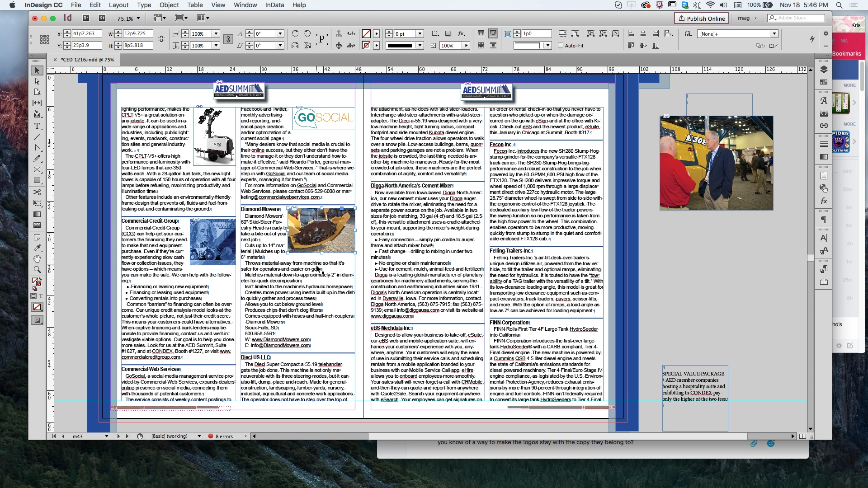Enable the Auto-Fit checkbox
The image size is (868, 488).
click(x=561, y=46)
